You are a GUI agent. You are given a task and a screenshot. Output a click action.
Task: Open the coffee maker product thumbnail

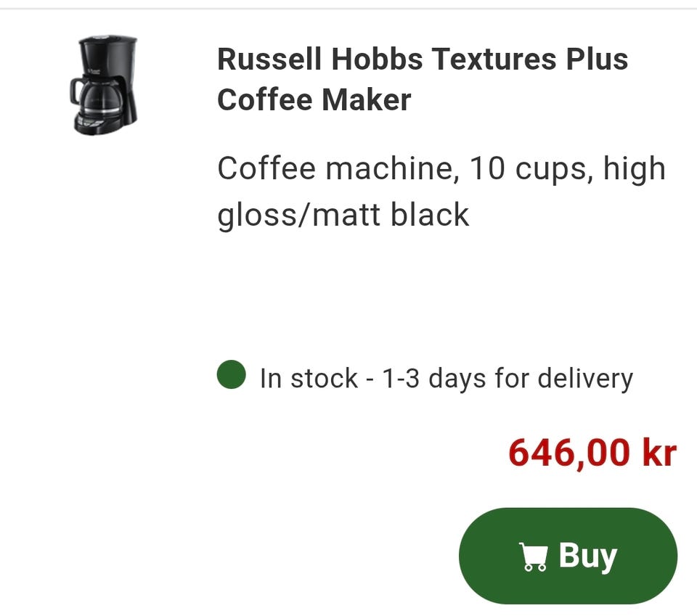click(x=105, y=86)
